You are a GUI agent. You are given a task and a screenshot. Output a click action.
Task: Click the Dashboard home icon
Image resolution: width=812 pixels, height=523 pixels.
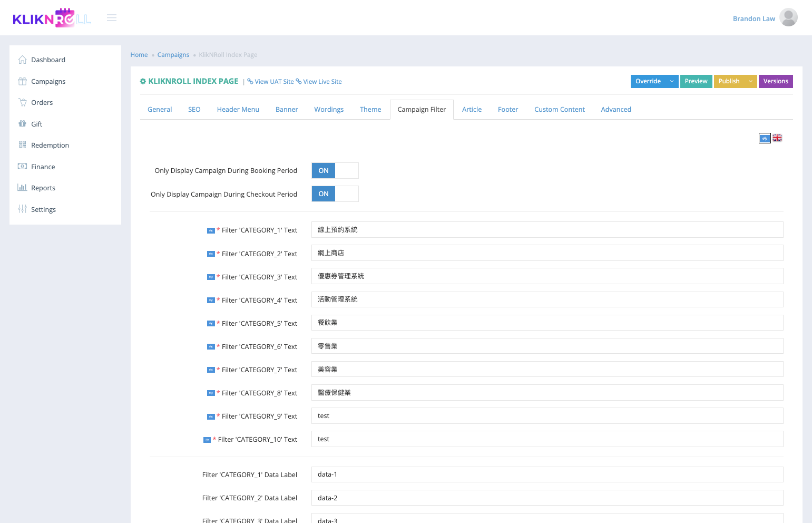pyautogui.click(x=22, y=60)
